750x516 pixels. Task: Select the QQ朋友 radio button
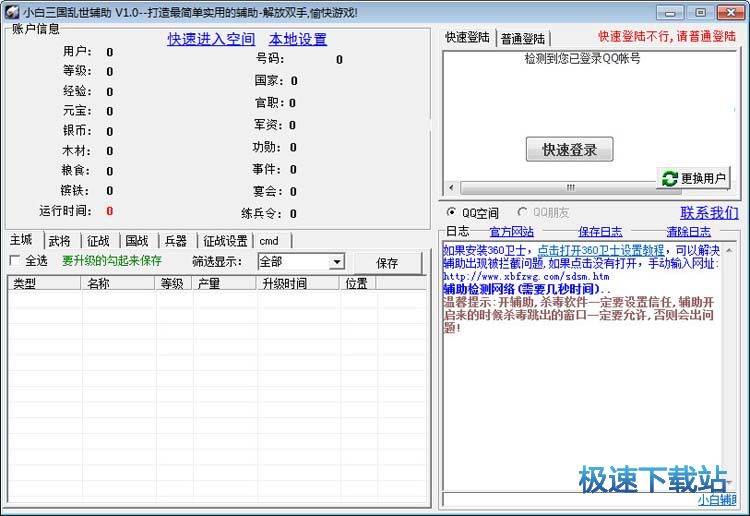coord(522,212)
